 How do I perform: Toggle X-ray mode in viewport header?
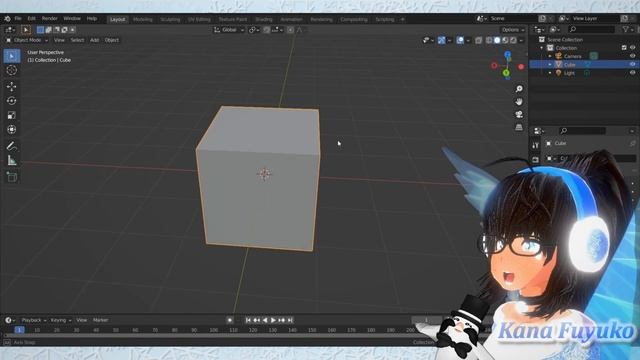pos(478,40)
